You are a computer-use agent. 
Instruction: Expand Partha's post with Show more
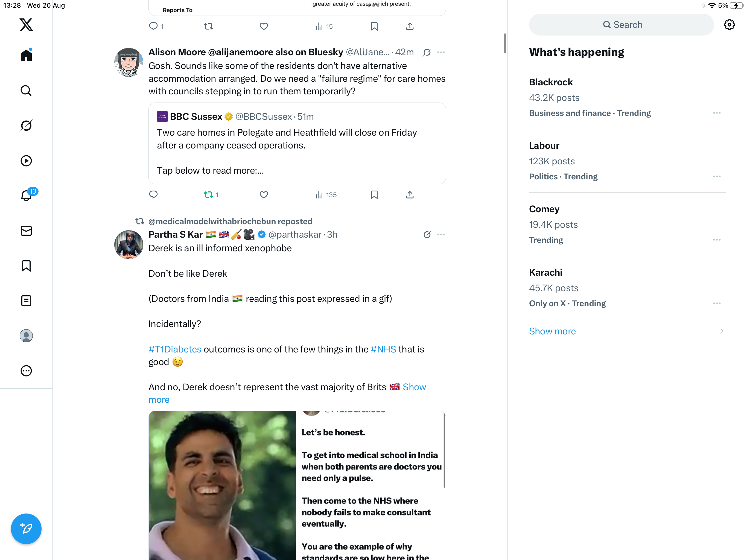click(414, 387)
